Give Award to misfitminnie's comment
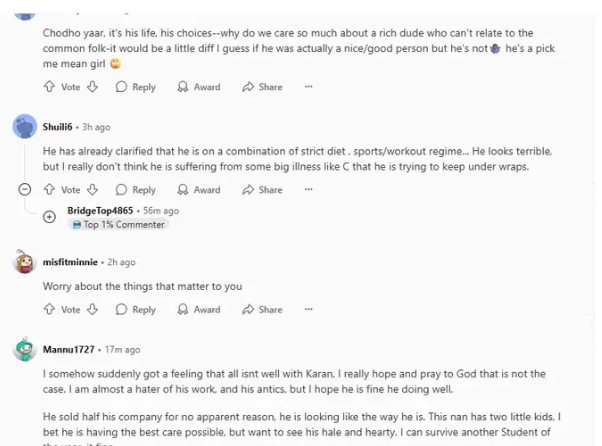 pyautogui.click(x=198, y=309)
